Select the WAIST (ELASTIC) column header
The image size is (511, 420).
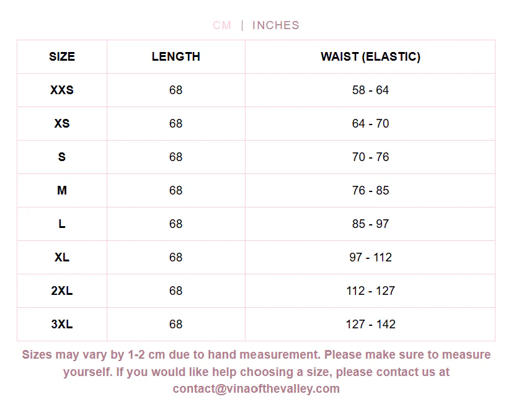click(x=371, y=56)
